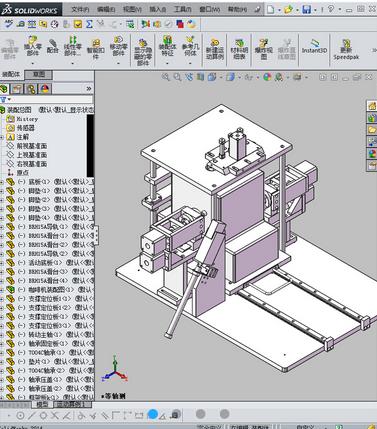Open dropdown arrow under 插入零部件

(x=33, y=63)
